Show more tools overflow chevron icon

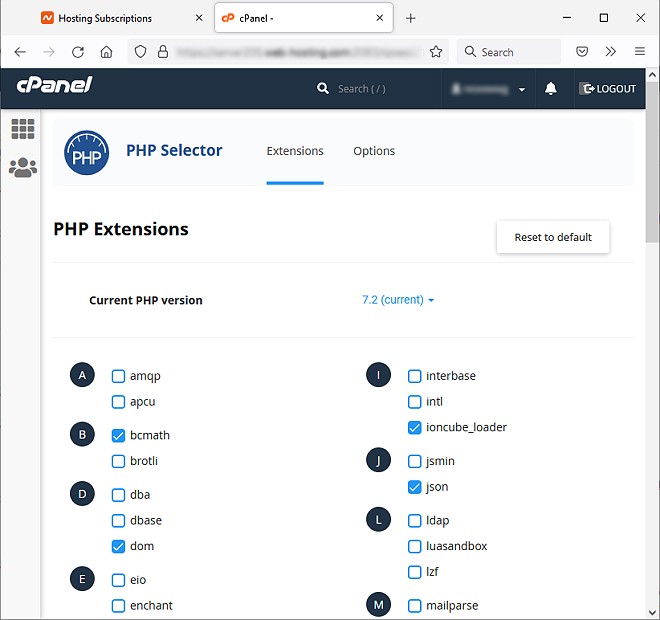[x=611, y=51]
